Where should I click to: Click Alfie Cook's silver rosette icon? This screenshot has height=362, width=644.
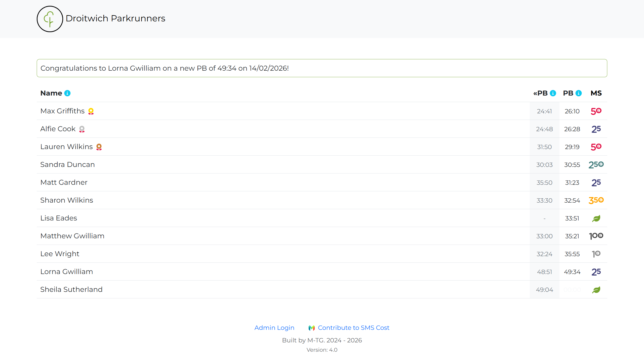pos(82,129)
